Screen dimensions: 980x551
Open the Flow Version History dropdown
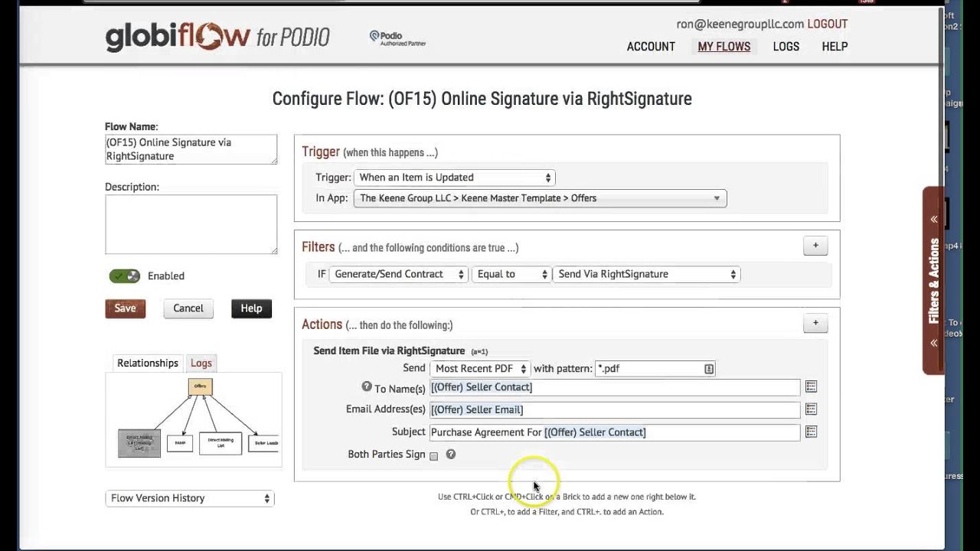190,498
